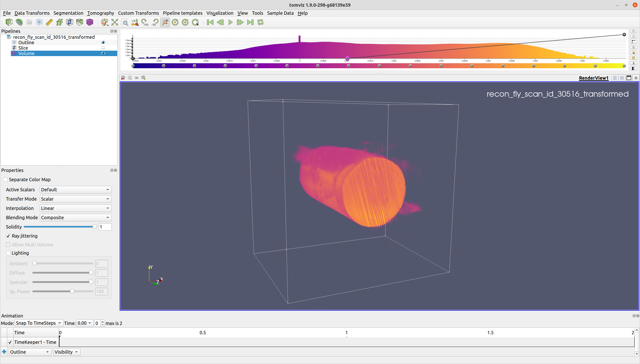Click the Solidity value field
Image resolution: width=640 pixels, height=364 pixels.
point(105,227)
